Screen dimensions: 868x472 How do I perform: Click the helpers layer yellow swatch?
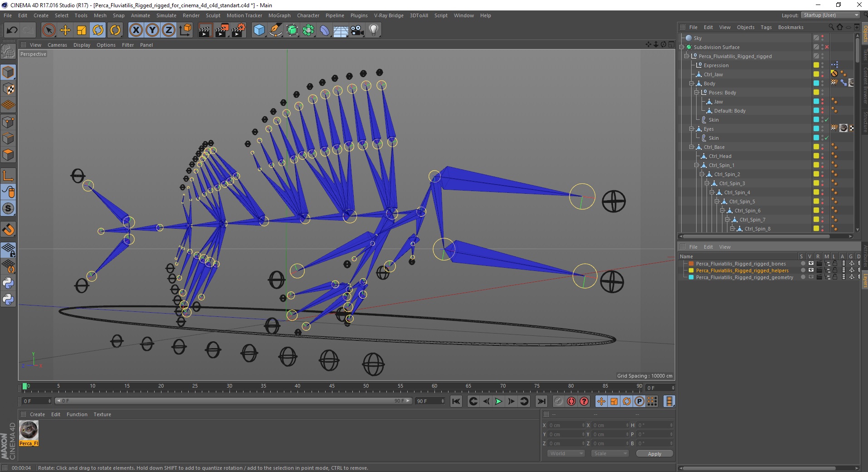691,270
